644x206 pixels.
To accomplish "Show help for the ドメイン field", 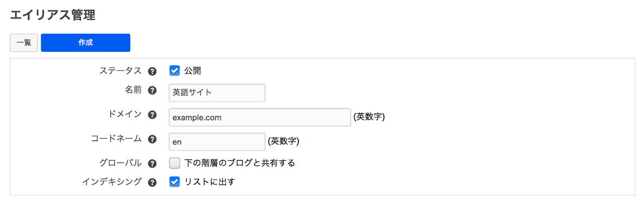I will tap(152, 115).
